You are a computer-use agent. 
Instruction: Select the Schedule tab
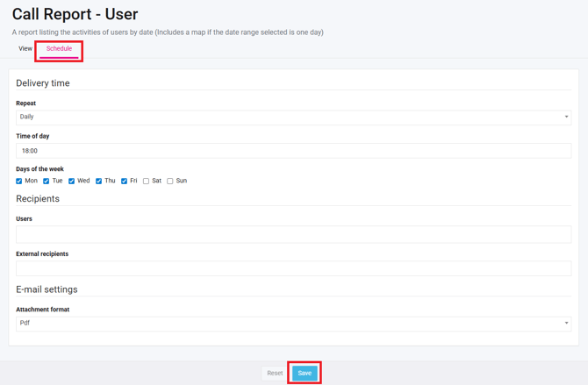point(59,49)
